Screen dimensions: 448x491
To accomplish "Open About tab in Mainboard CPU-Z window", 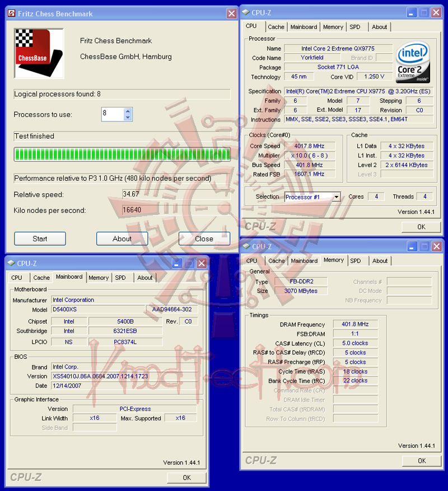I will tap(144, 278).
